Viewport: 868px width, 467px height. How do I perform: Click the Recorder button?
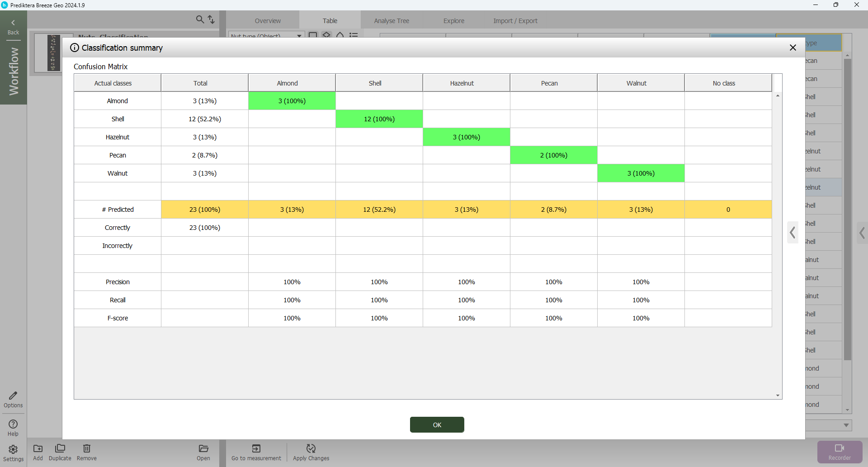click(x=840, y=452)
